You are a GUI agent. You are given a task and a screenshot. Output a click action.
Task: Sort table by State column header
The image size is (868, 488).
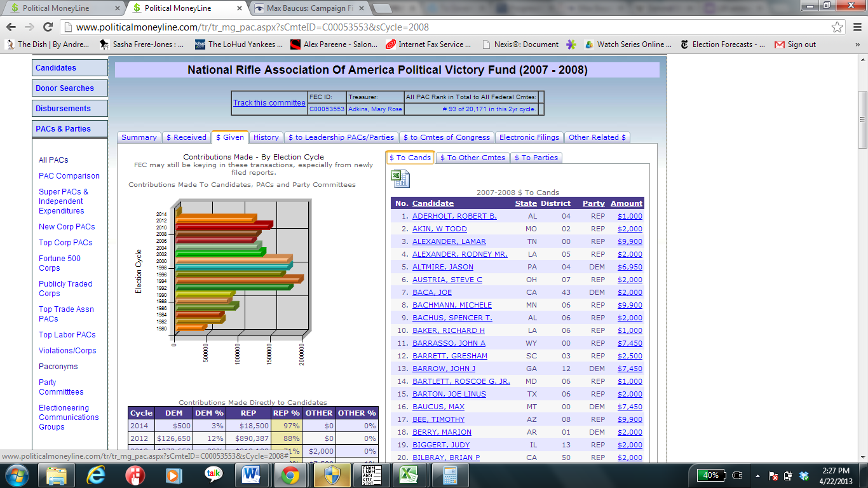point(526,203)
